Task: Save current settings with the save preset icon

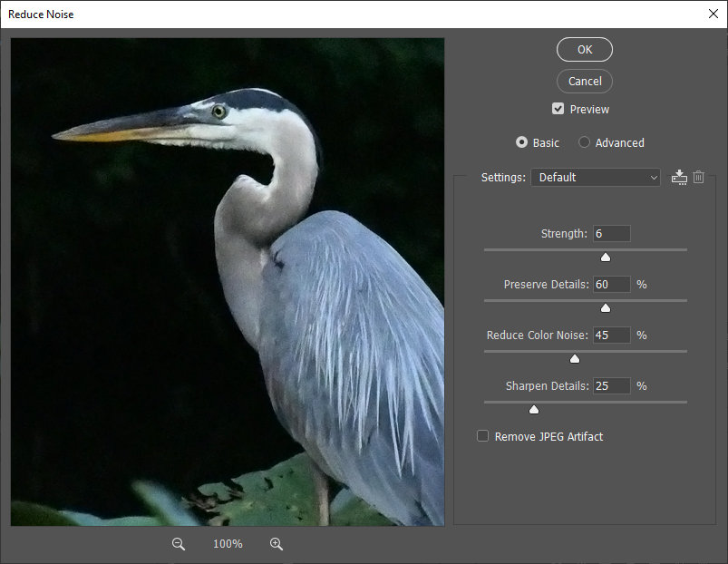Action: coord(679,177)
